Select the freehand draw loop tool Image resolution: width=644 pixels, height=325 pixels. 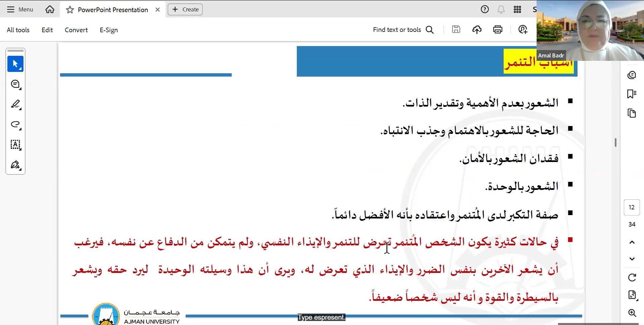pyautogui.click(x=15, y=124)
